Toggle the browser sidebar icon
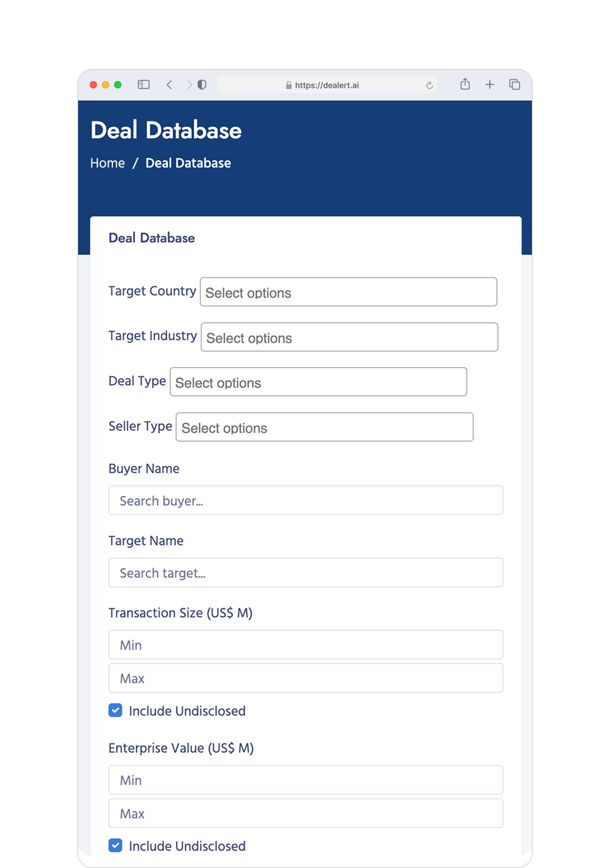610x868 pixels. [x=144, y=85]
